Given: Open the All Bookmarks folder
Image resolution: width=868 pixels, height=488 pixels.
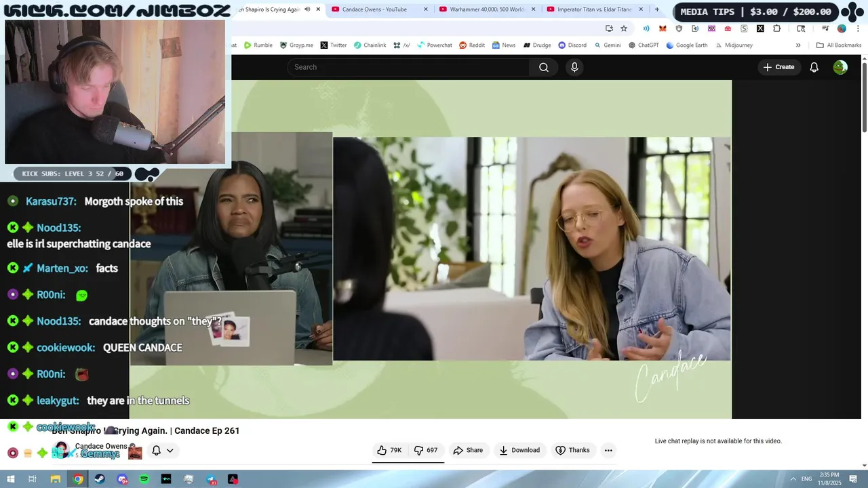Looking at the screenshot, I should [x=839, y=45].
